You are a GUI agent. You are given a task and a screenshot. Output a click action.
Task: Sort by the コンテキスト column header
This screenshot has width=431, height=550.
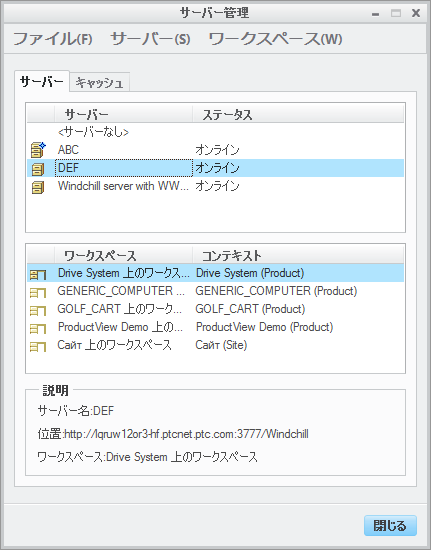coord(298,255)
